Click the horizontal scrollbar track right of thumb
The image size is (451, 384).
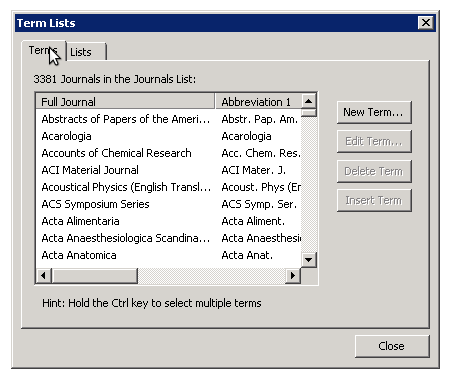[212, 276]
